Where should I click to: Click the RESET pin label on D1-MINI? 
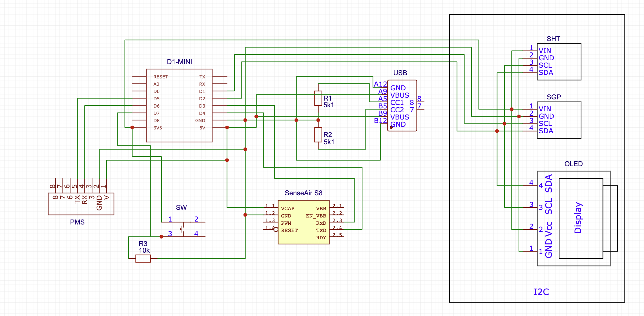click(161, 77)
